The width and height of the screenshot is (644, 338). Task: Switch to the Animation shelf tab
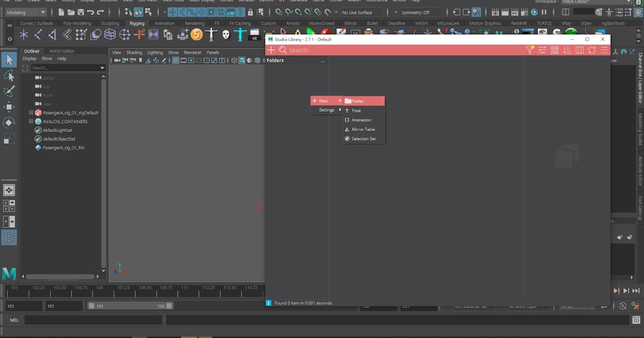(165, 23)
